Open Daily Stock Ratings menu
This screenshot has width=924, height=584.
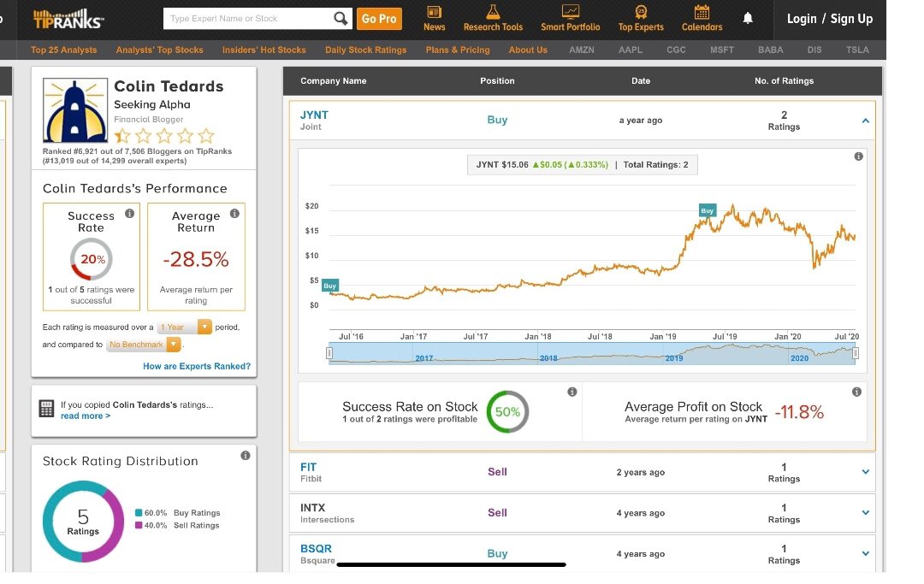coord(366,50)
